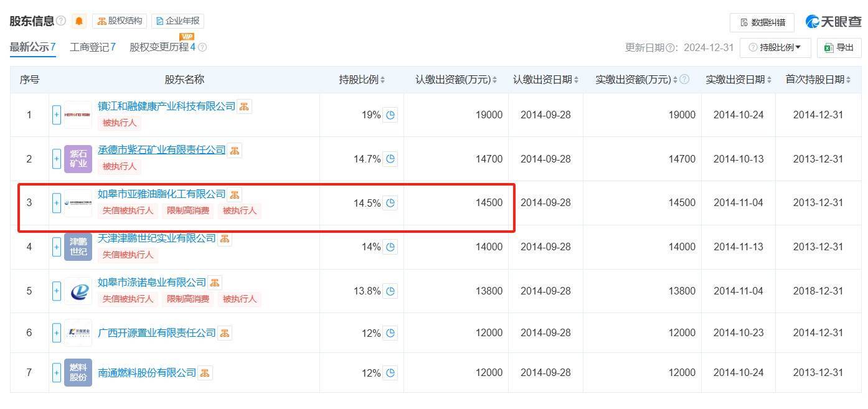Open equity structure icon for 广西开源置业有限责任公司
This screenshot has height=409, width=868.
224,333
